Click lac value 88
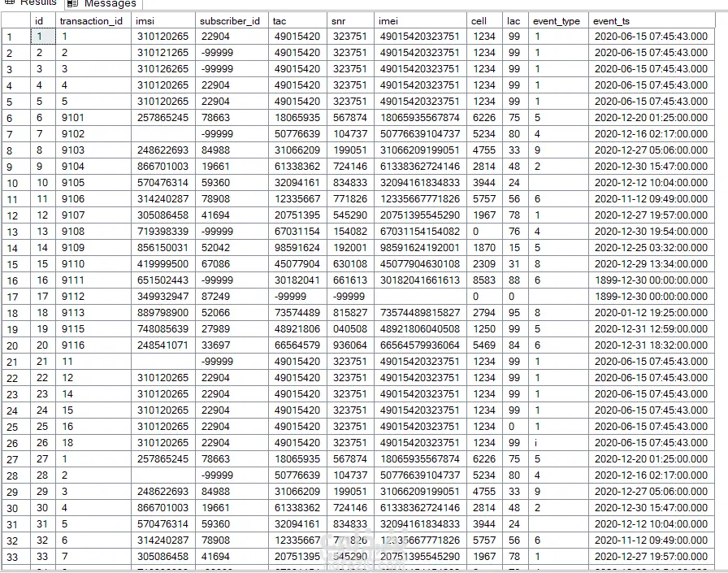Viewport: 728px width, 573px height. [x=515, y=280]
